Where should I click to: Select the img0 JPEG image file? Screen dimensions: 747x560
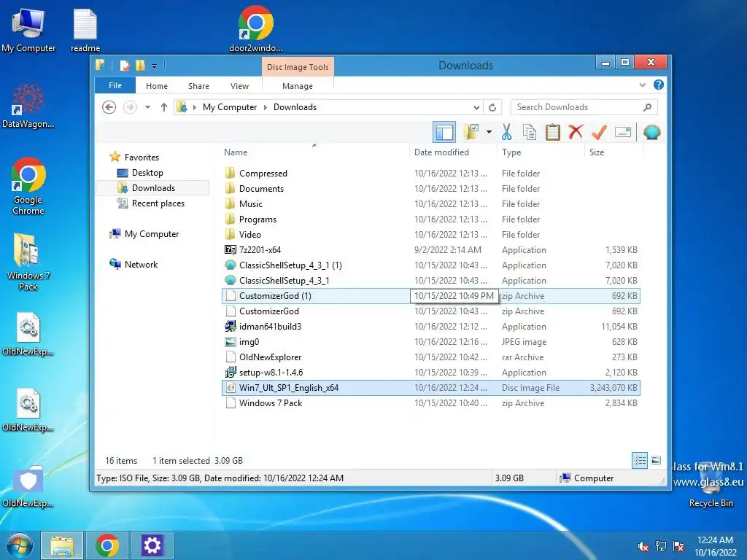pyautogui.click(x=430, y=341)
